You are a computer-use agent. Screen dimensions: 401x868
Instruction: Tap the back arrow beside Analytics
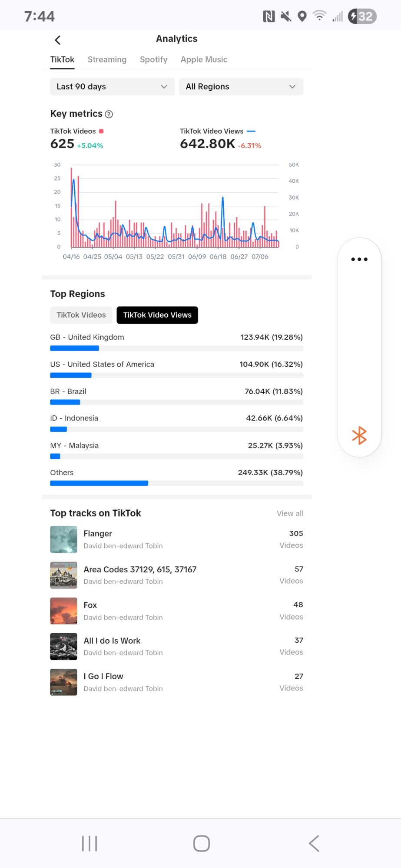(58, 40)
